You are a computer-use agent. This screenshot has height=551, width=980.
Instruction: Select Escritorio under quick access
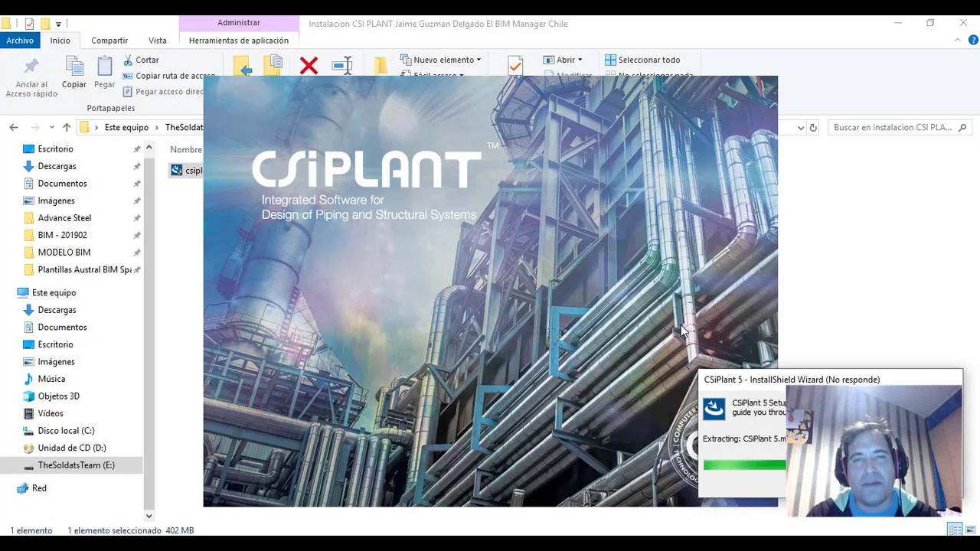55,149
